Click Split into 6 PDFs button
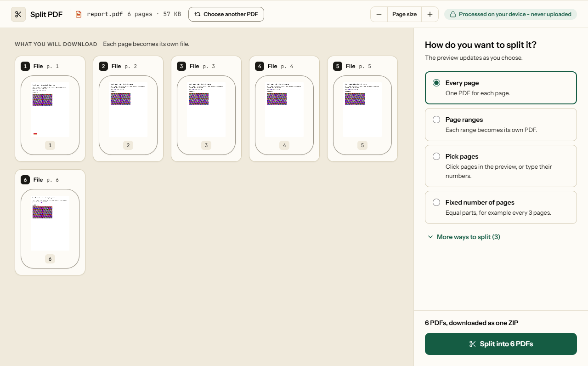The image size is (588, 366). 501,344
